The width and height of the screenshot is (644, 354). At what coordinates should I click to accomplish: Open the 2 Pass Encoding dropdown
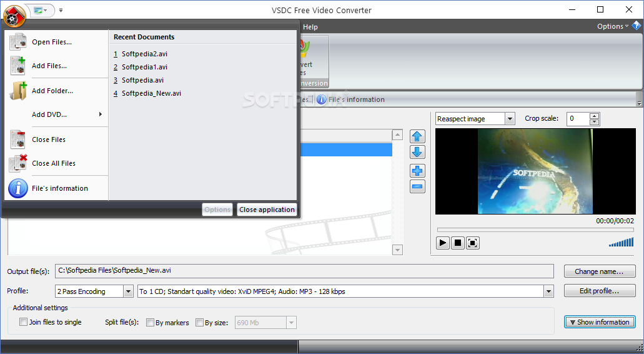click(x=128, y=291)
